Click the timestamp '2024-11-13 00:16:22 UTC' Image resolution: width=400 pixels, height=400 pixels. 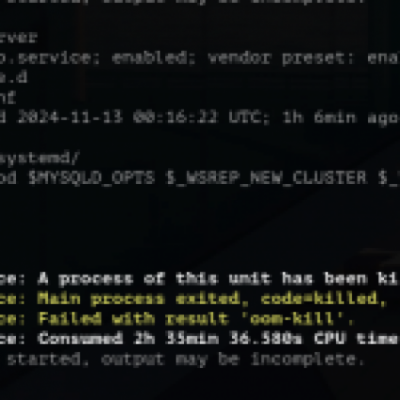(x=139, y=118)
